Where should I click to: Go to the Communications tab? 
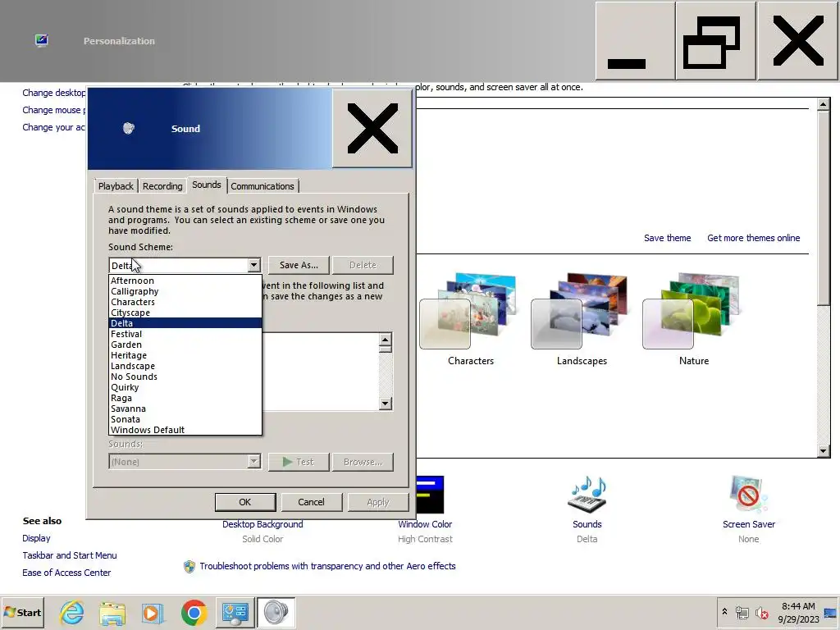pos(262,186)
